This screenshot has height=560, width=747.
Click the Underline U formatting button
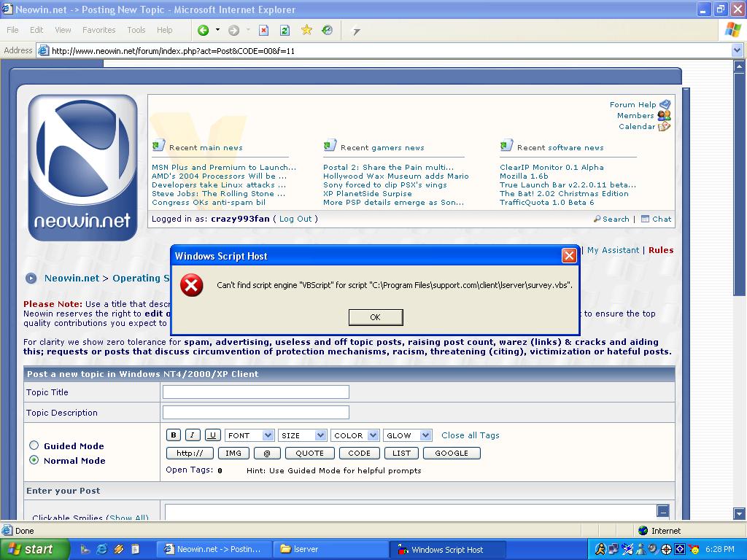tap(212, 435)
